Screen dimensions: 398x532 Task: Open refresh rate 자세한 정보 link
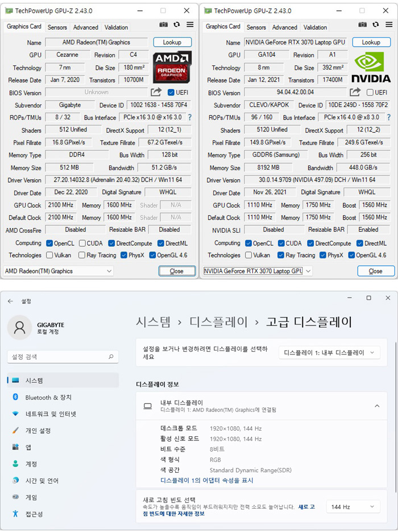pyautogui.click(x=229, y=510)
